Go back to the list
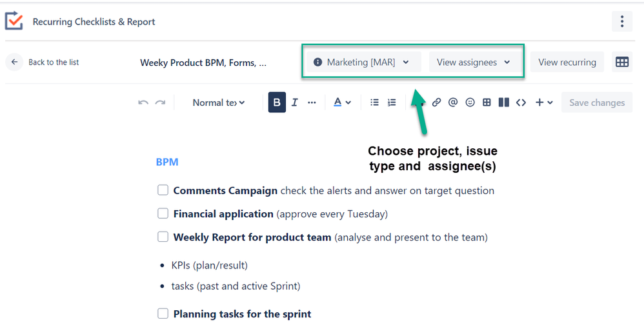644x329 pixels. point(44,63)
